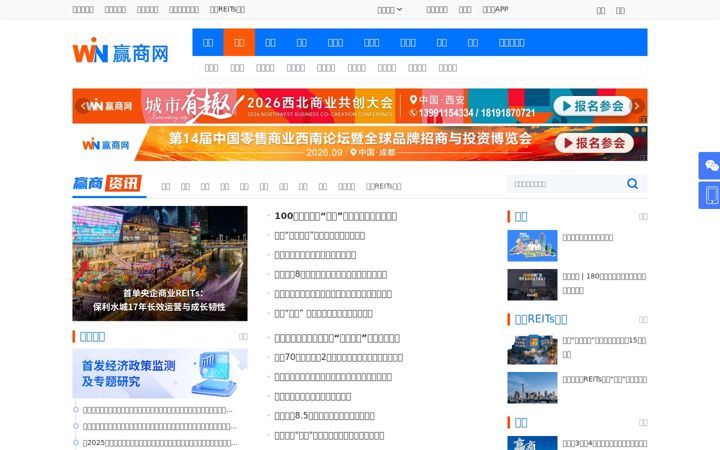Open the 第14届中国零售商业西南论坛 banner

(360, 143)
